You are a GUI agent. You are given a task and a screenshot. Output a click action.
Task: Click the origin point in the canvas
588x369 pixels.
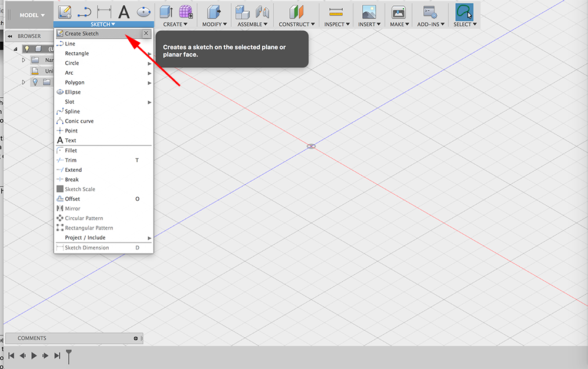311,147
